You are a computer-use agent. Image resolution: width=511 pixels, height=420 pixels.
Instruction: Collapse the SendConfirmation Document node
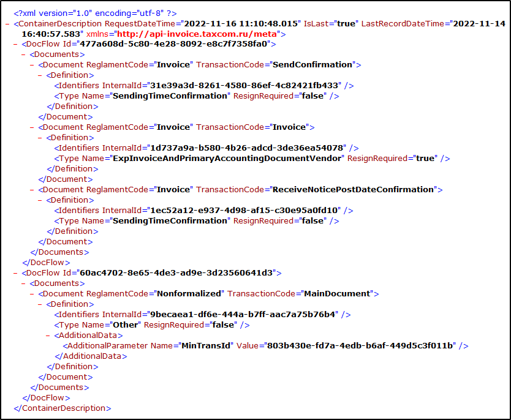click(x=32, y=65)
